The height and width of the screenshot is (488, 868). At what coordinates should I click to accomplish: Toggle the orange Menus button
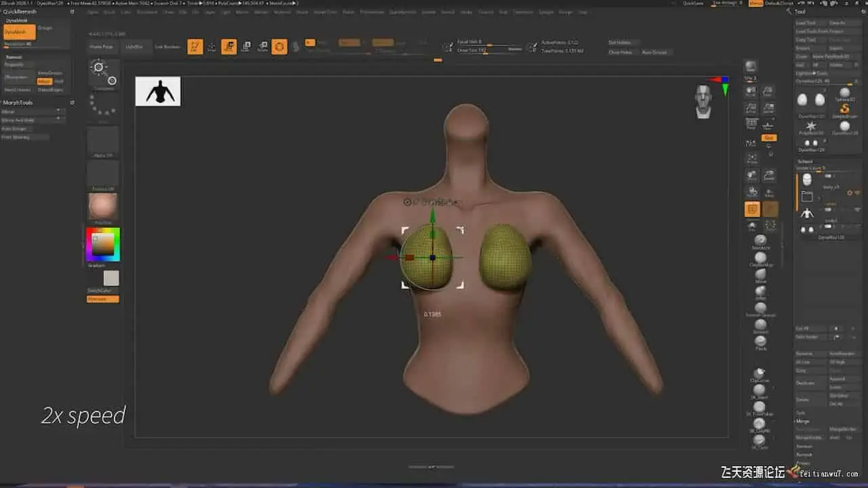755,3
